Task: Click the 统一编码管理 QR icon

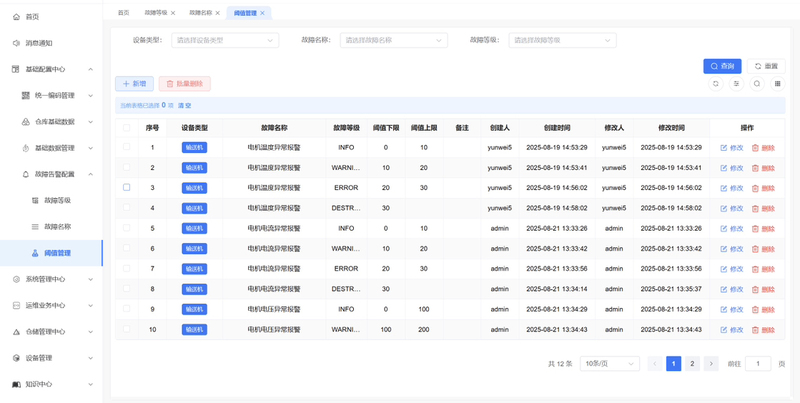Action: point(26,95)
